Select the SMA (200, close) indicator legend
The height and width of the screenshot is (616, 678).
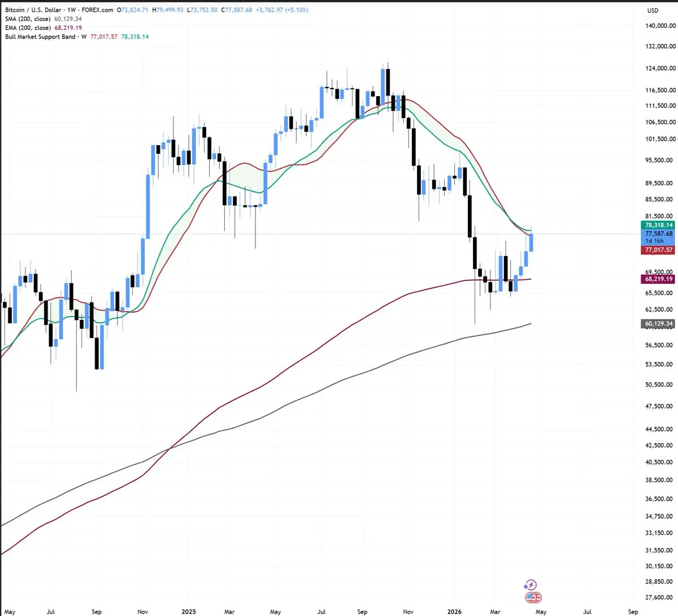pyautogui.click(x=28, y=19)
